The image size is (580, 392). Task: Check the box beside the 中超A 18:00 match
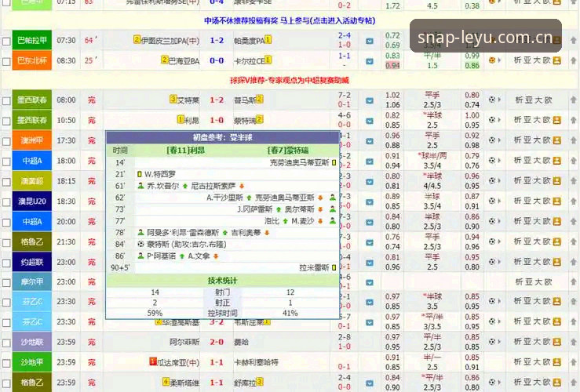coord(6,162)
